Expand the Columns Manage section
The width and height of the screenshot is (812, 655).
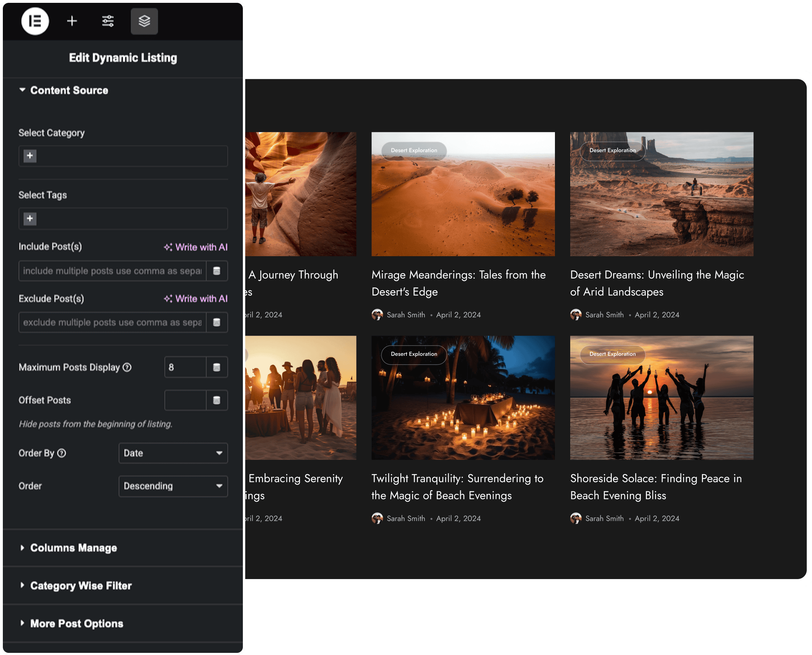[73, 548]
